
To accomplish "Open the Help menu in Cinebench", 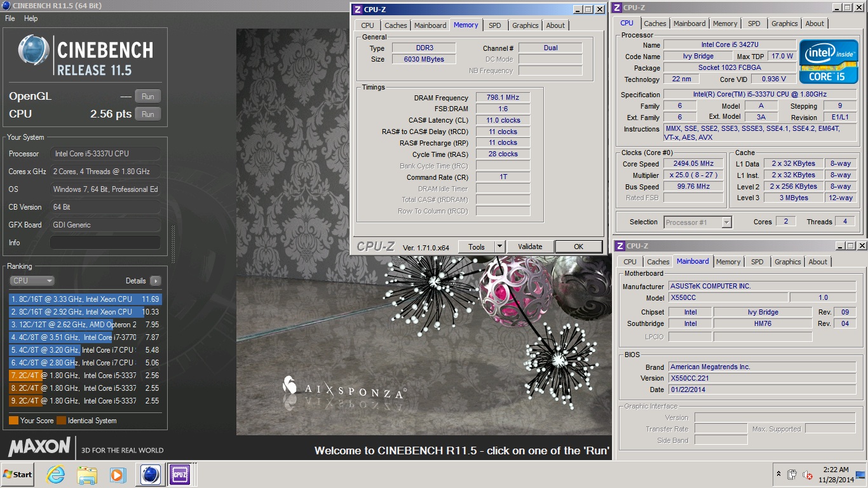I will 31,18.
